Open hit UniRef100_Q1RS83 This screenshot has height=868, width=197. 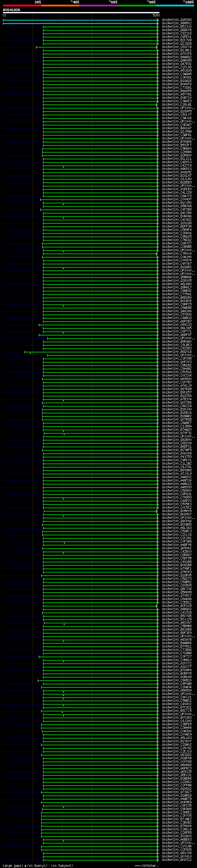pos(177,20)
